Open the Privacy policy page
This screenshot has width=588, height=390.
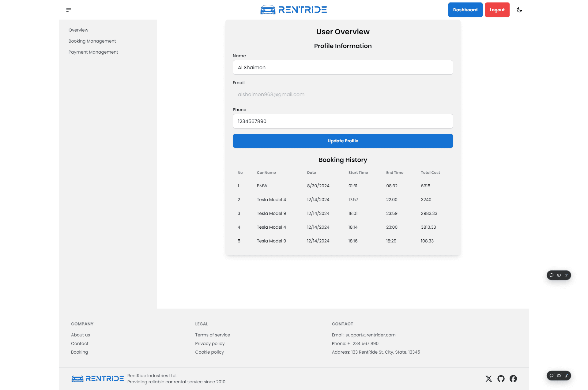[209, 343]
